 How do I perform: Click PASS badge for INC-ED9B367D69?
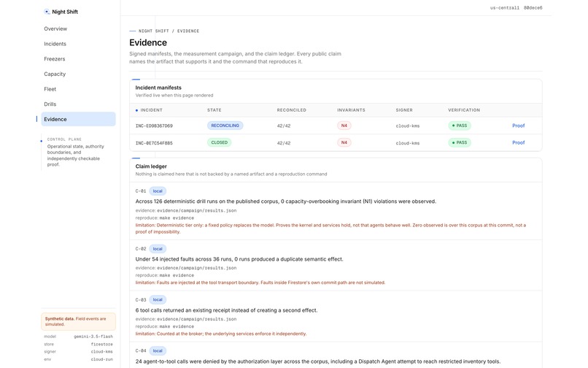coord(460,126)
